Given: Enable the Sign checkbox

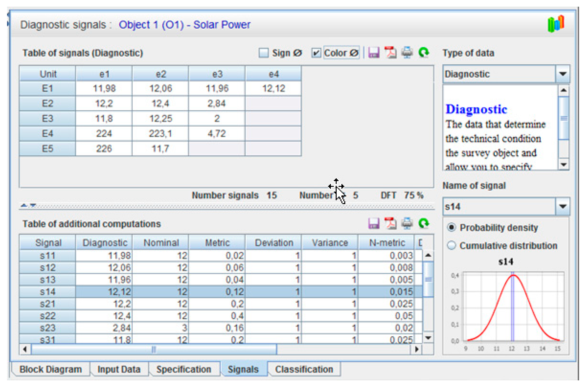Looking at the screenshot, I should (263, 53).
